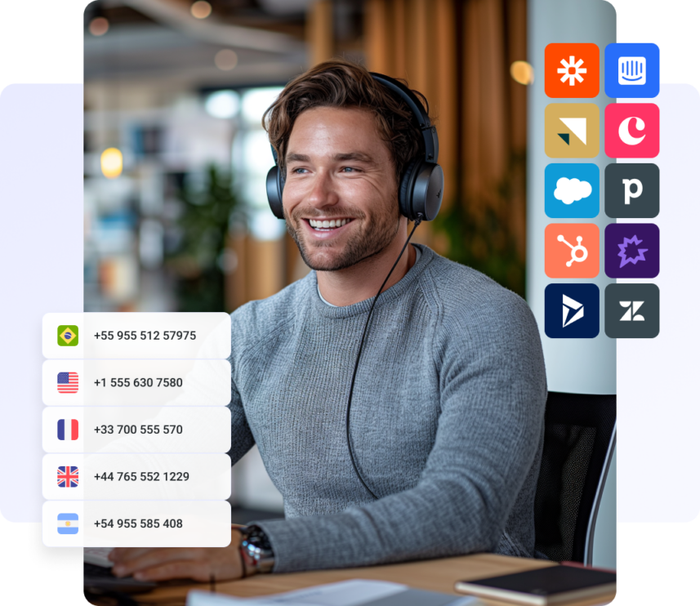Select the Pipedrive integration icon
Viewport: 700px width, 606px height.
pyautogui.click(x=631, y=191)
